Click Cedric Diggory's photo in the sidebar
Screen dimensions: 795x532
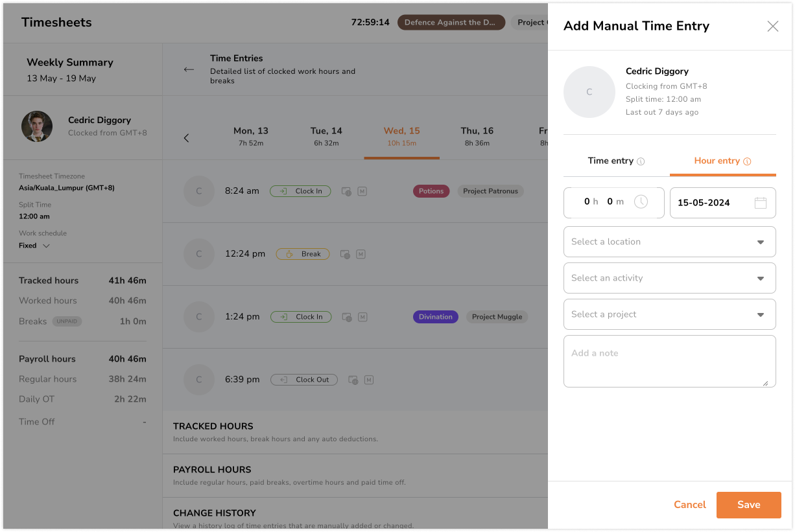pyautogui.click(x=37, y=126)
